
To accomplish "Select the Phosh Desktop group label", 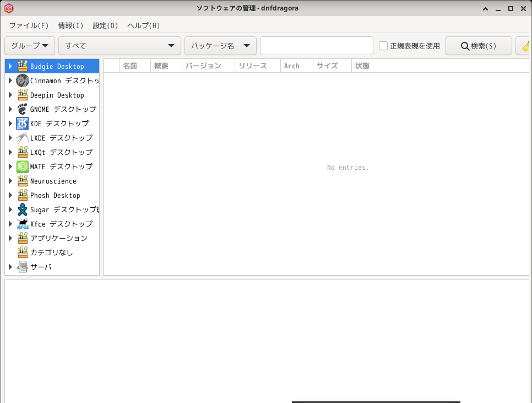I will [x=55, y=196].
